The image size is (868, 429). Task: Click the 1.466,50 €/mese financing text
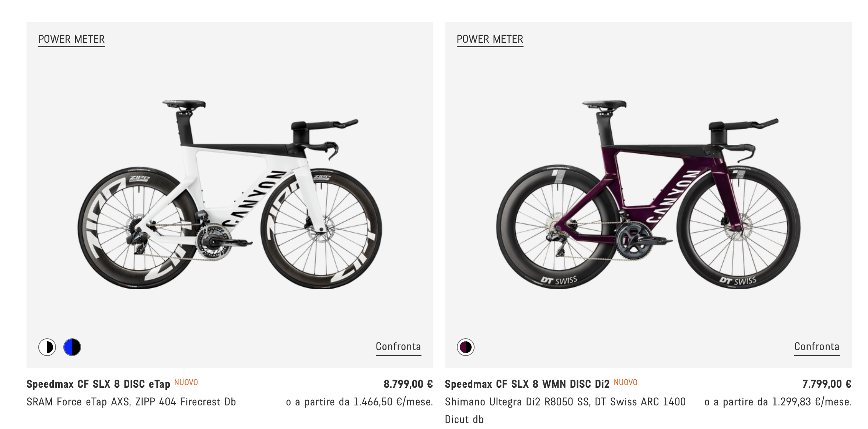click(360, 402)
